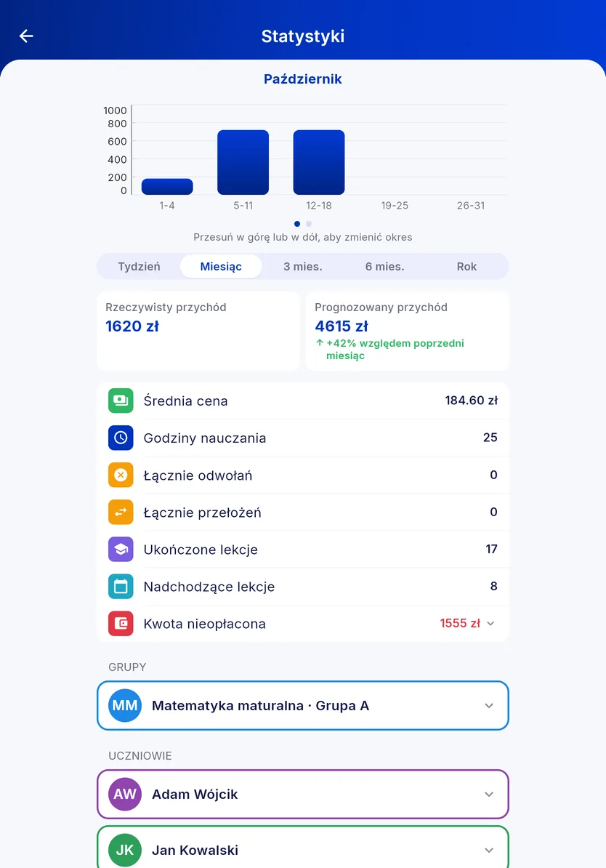This screenshot has height=868, width=606.
Task: Click the red wallet icon for Kwota nieopłacona
Action: pyautogui.click(x=121, y=623)
